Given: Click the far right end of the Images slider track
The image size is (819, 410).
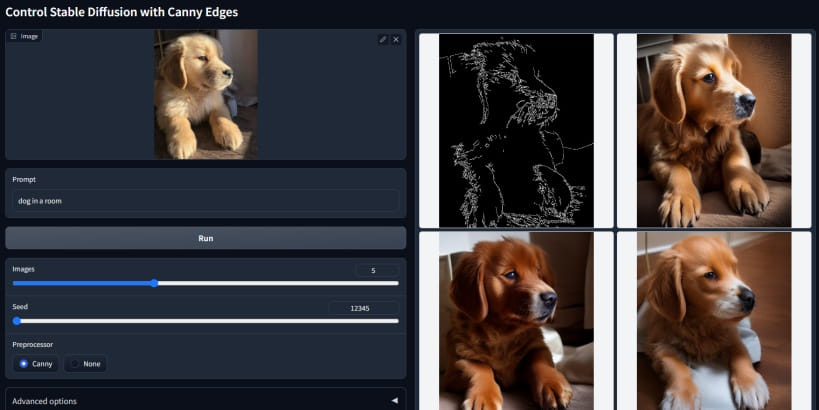Looking at the screenshot, I should pyautogui.click(x=397, y=283).
